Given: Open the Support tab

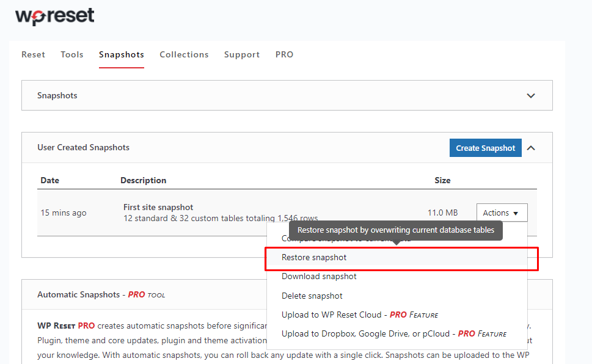Looking at the screenshot, I should [242, 54].
